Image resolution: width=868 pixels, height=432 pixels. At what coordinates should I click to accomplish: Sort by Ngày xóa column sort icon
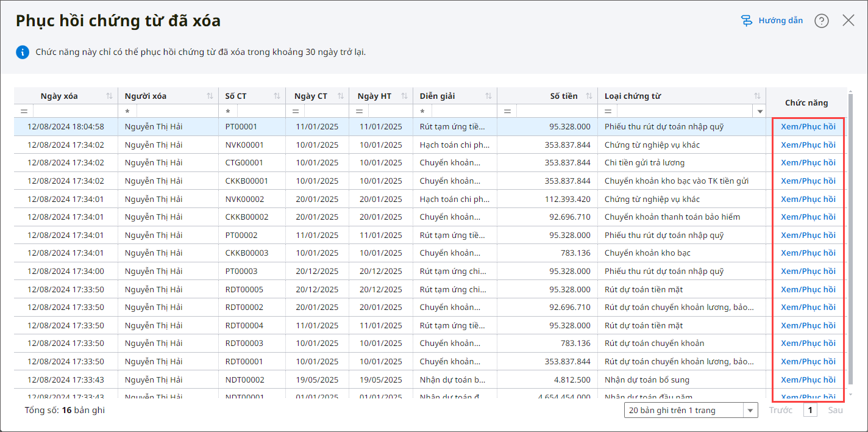(x=109, y=96)
